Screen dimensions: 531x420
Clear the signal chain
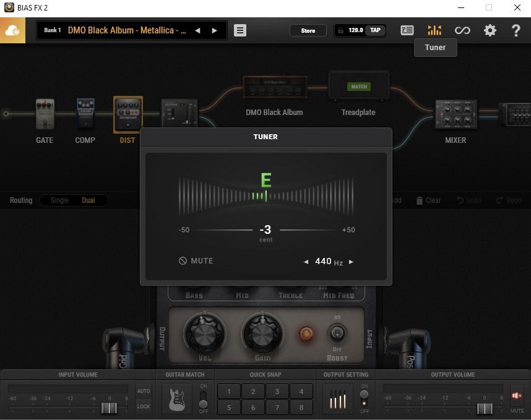click(428, 200)
